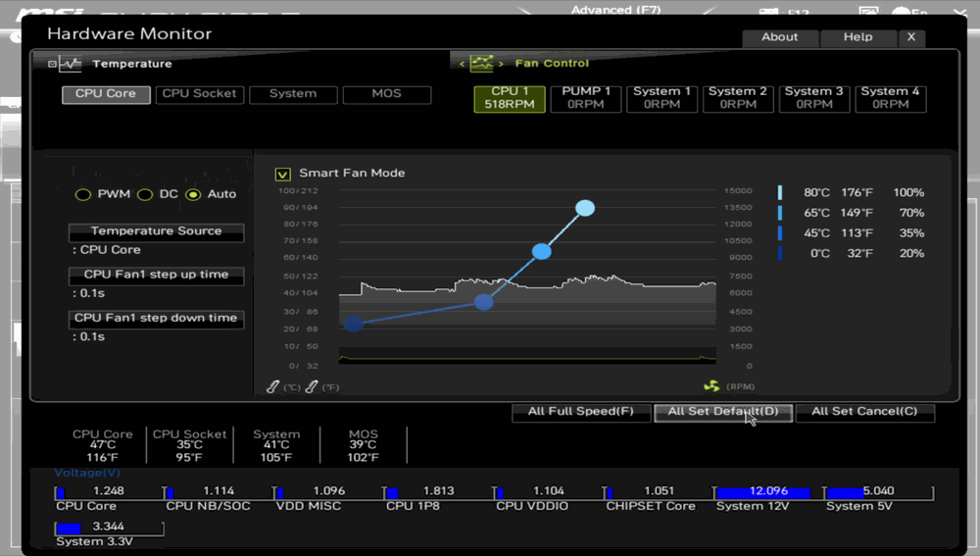Click the Fan Control chart icon

[x=481, y=64]
